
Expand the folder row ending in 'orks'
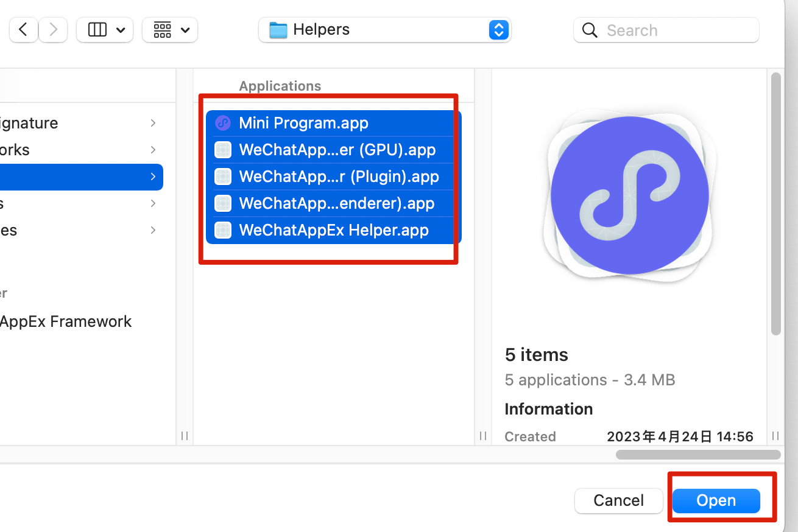click(x=153, y=150)
